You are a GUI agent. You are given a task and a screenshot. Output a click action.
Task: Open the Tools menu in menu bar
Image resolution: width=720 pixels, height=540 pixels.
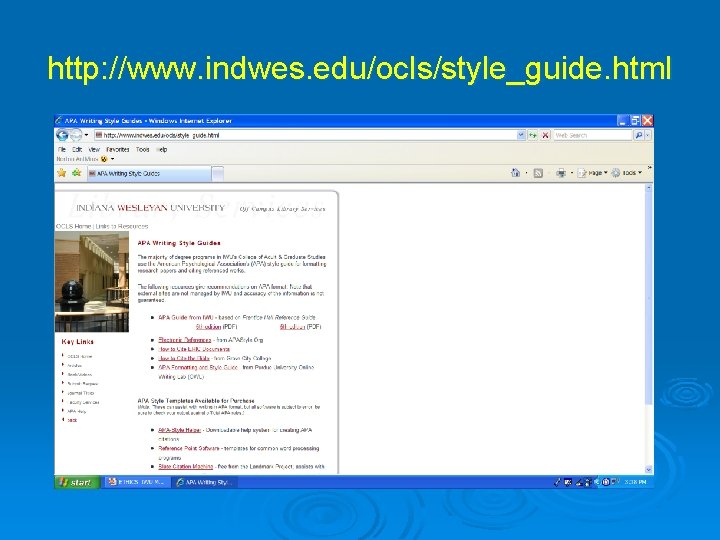(142, 150)
